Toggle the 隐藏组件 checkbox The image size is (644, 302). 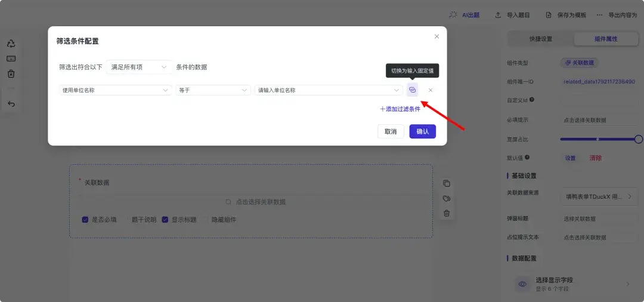(x=205, y=220)
